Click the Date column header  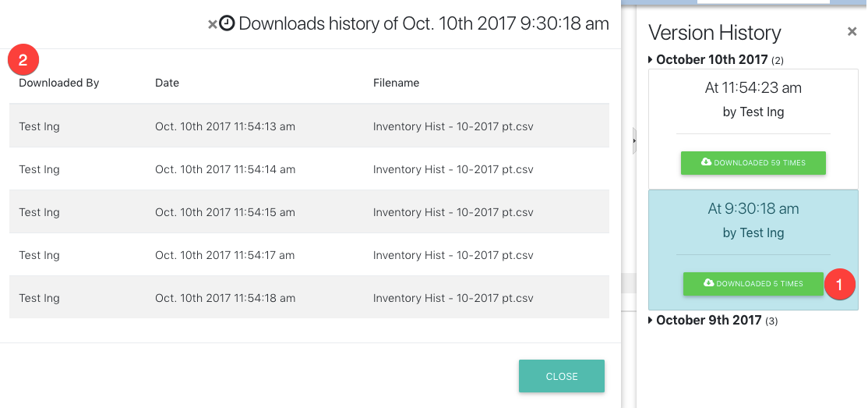pyautogui.click(x=168, y=83)
